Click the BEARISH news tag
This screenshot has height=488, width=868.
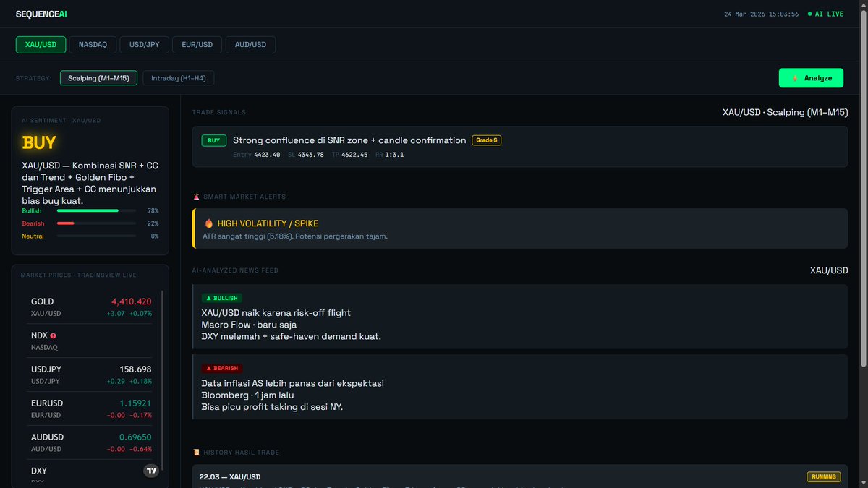tap(221, 368)
